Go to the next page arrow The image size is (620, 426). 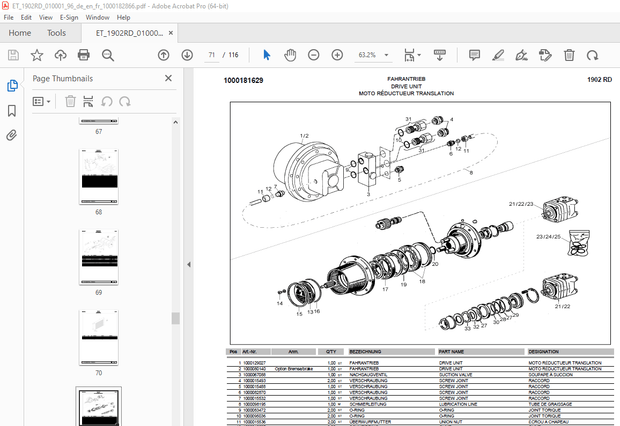pyautogui.click(x=186, y=54)
